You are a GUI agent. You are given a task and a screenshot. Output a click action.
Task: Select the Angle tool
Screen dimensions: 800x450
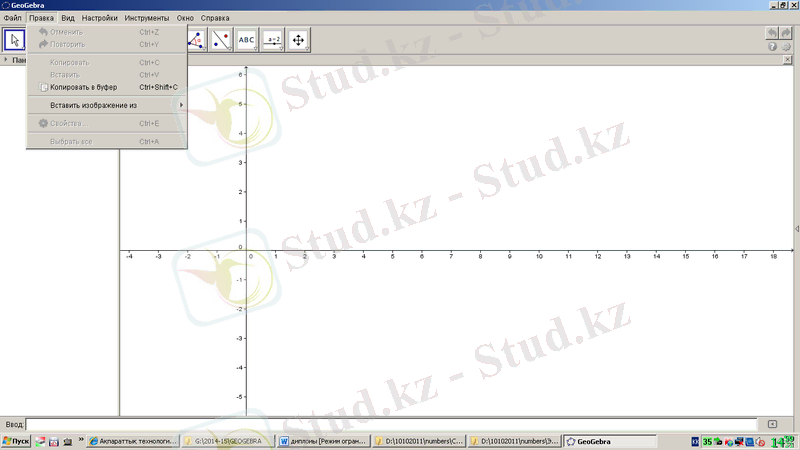pos(196,40)
